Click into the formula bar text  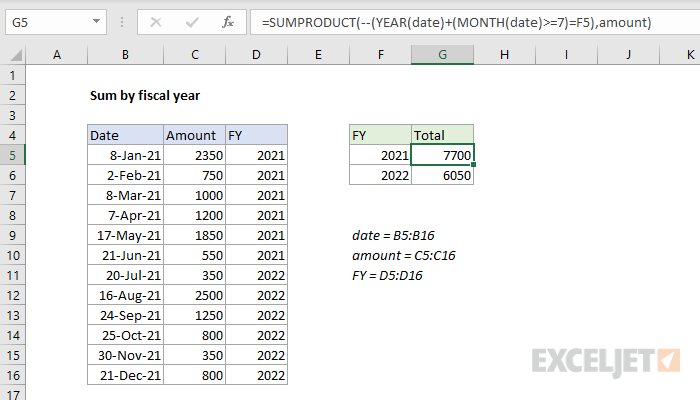point(456,22)
